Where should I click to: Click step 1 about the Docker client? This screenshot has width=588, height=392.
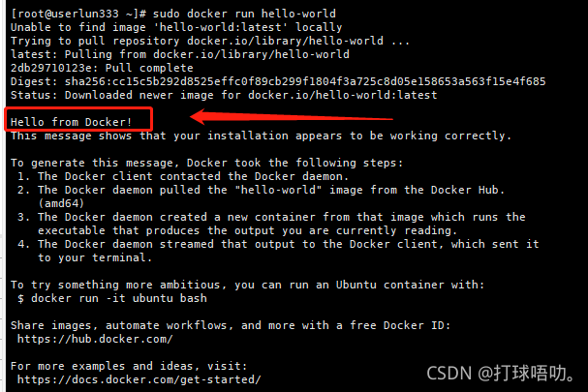[180, 177]
